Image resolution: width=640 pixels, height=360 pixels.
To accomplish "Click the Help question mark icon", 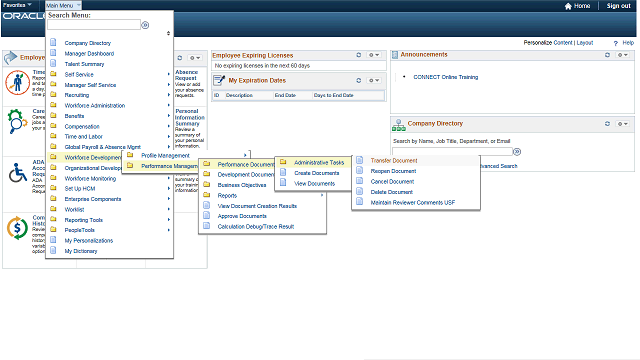I will (616, 43).
